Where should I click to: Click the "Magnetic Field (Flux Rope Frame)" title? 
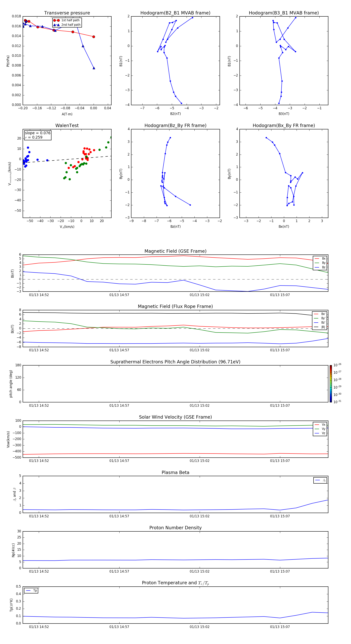[x=175, y=307]
